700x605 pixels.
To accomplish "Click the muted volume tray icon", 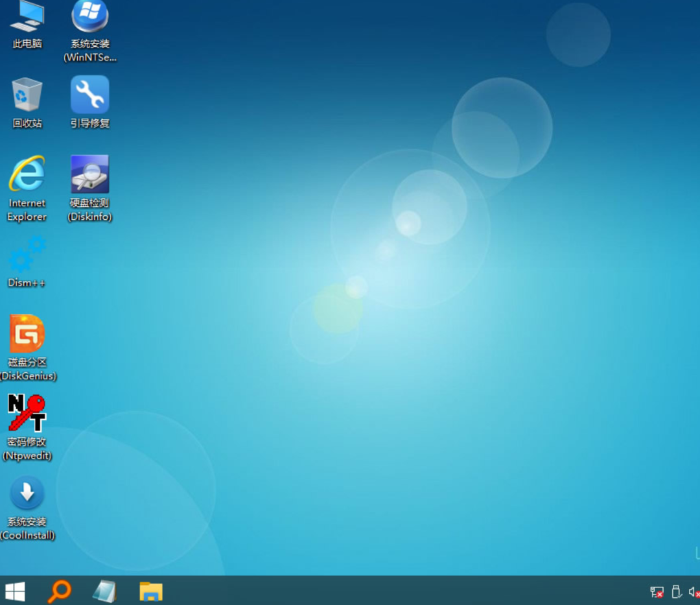I will [694, 592].
